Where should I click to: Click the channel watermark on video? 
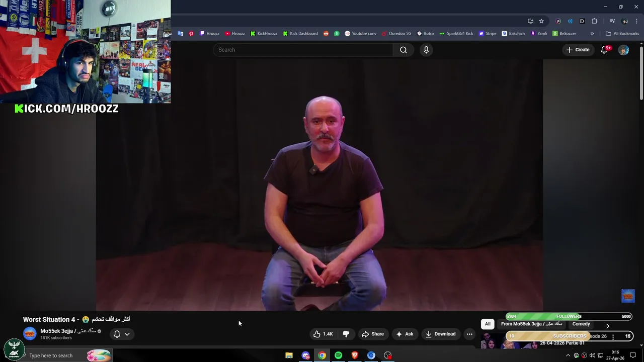pos(628,296)
